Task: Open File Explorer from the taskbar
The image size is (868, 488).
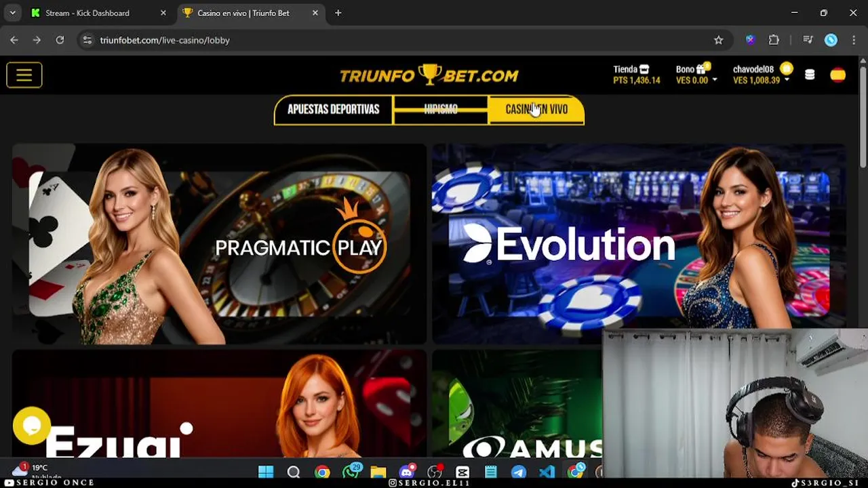Action: click(x=378, y=472)
